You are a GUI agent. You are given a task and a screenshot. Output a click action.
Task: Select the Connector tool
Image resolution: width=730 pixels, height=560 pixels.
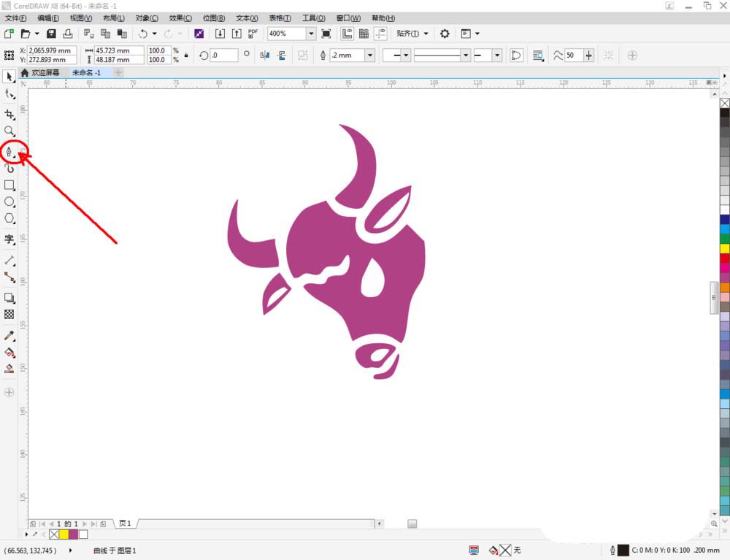click(x=9, y=277)
